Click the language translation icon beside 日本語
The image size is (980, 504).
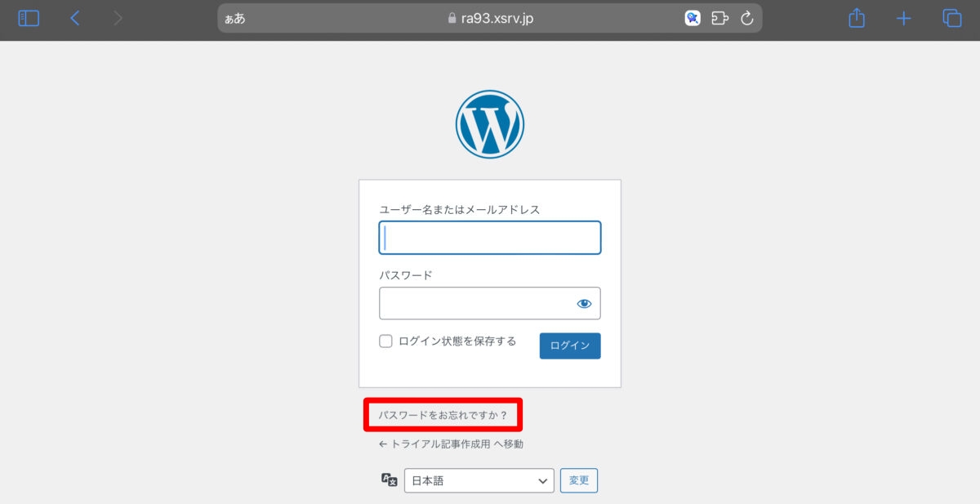pyautogui.click(x=390, y=480)
